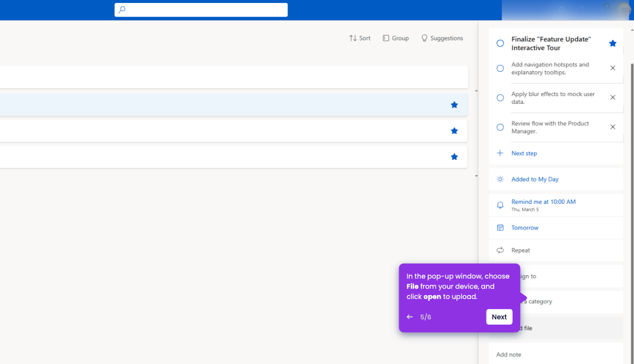Image resolution: width=634 pixels, height=364 pixels.
Task: Tick the "Review flow with the Product Manager" step
Action: point(500,127)
